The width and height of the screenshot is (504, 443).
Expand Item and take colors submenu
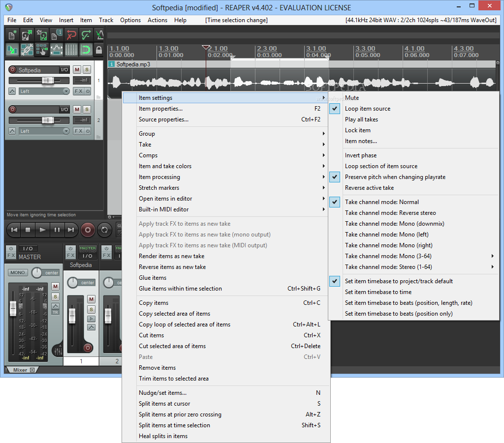coord(225,166)
